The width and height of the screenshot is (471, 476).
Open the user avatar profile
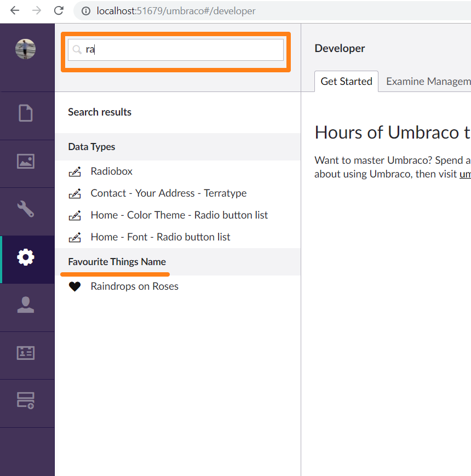click(26, 49)
